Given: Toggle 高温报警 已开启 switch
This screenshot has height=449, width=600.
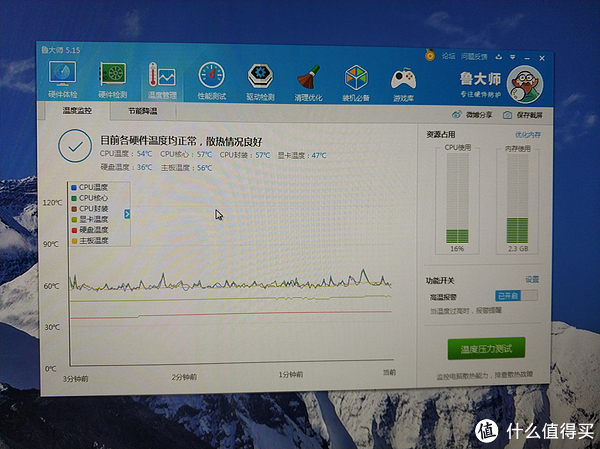Looking at the screenshot, I should click(x=516, y=296).
